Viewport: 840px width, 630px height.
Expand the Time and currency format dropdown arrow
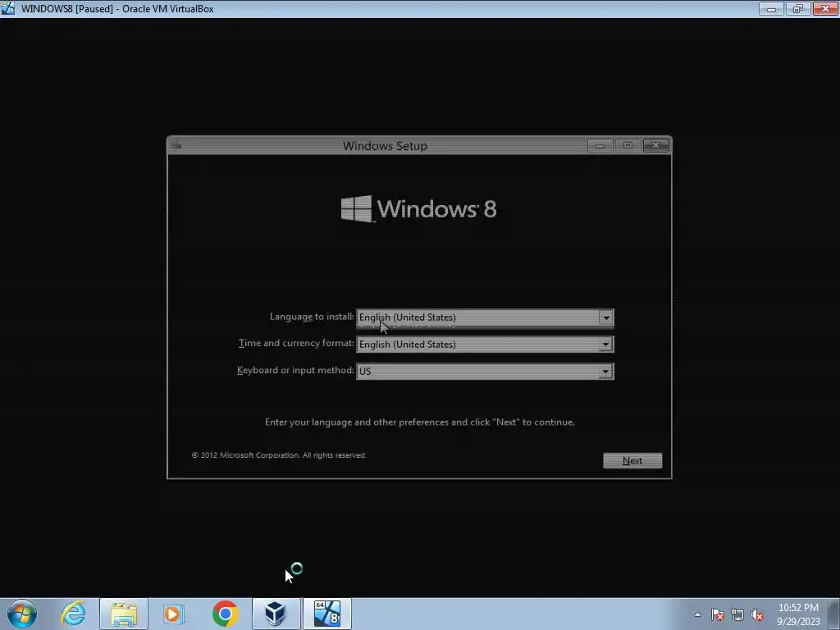point(605,345)
